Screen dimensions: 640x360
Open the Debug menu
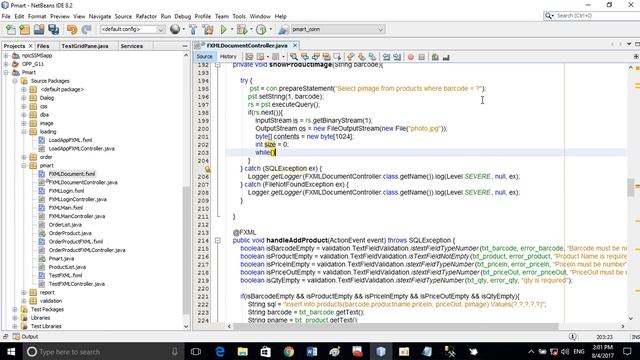182,16
